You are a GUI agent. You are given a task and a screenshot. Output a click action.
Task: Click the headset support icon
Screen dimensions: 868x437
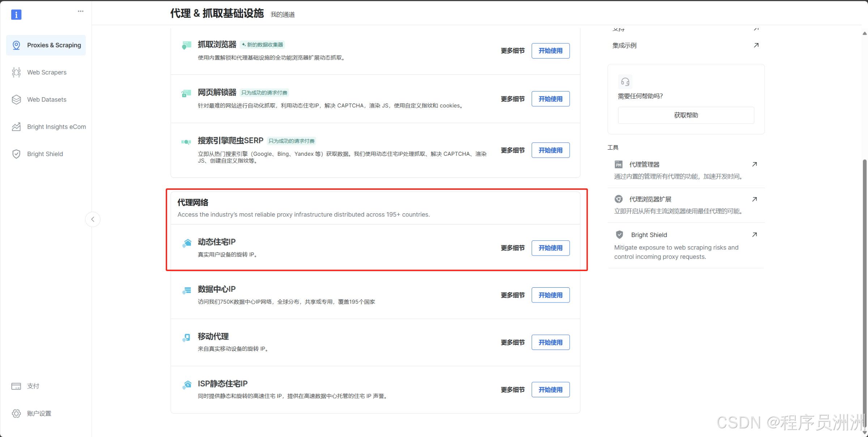pyautogui.click(x=625, y=82)
